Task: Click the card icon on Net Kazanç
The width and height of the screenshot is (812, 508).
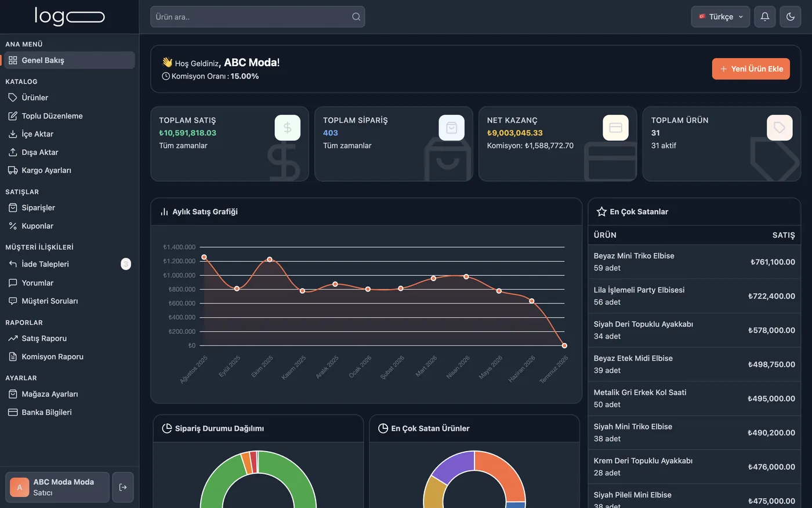Action: [616, 128]
